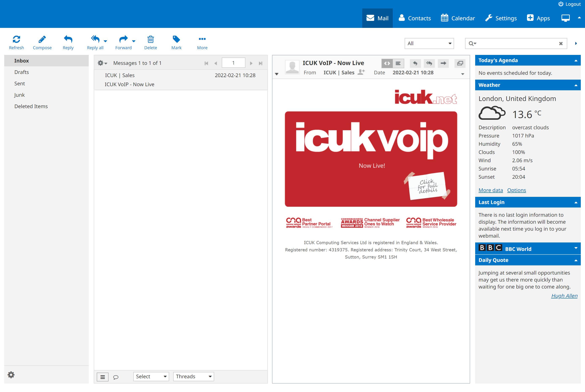This screenshot has width=585, height=392.
Task: Go to first page of messages
Action: pyautogui.click(x=206, y=63)
